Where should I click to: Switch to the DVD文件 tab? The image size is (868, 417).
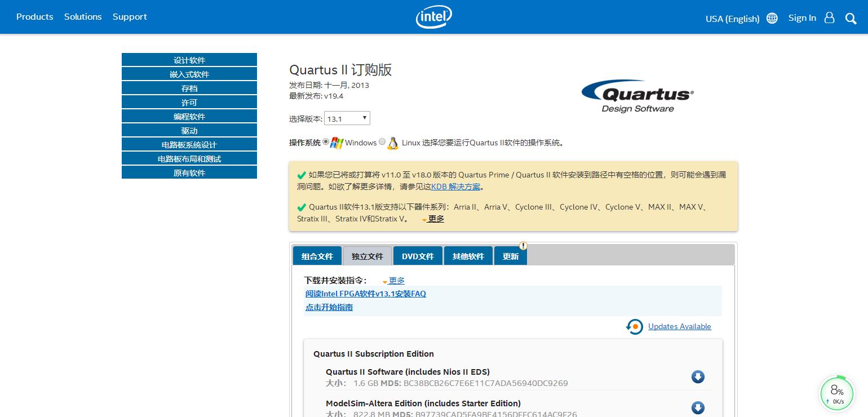(x=418, y=256)
